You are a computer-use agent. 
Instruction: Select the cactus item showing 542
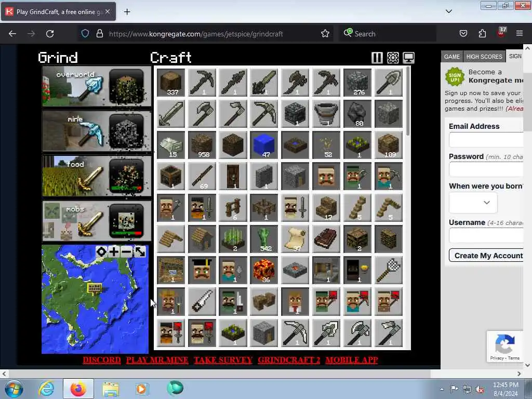coord(264,239)
